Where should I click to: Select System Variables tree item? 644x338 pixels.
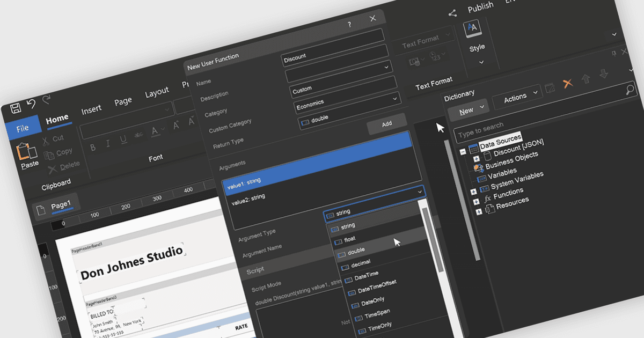(517, 180)
